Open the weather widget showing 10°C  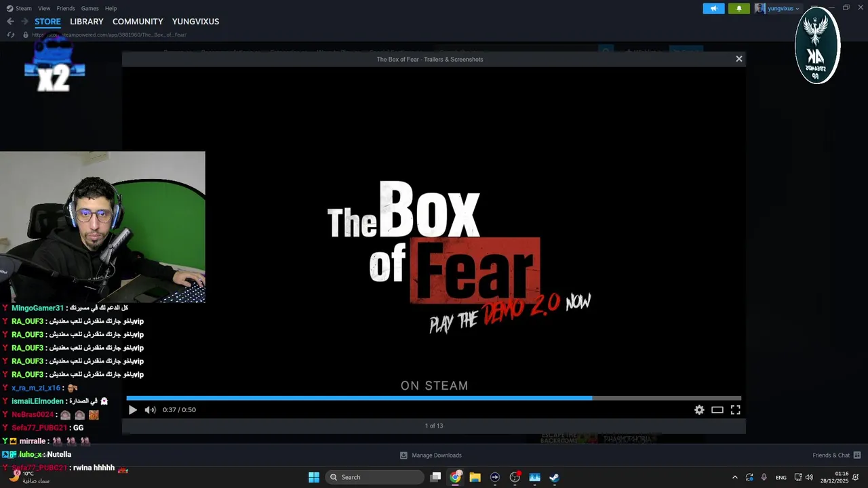31,477
